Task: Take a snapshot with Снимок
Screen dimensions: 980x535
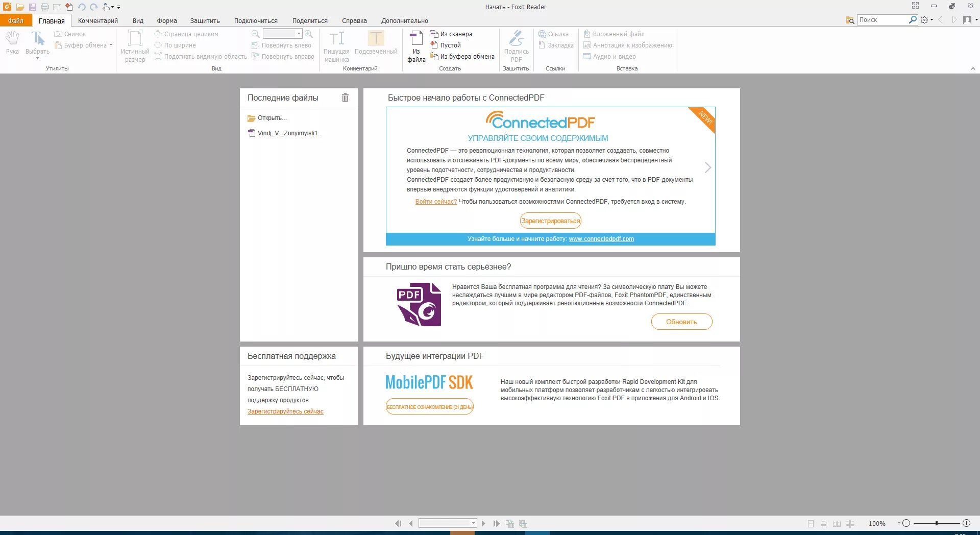Action: coord(70,34)
